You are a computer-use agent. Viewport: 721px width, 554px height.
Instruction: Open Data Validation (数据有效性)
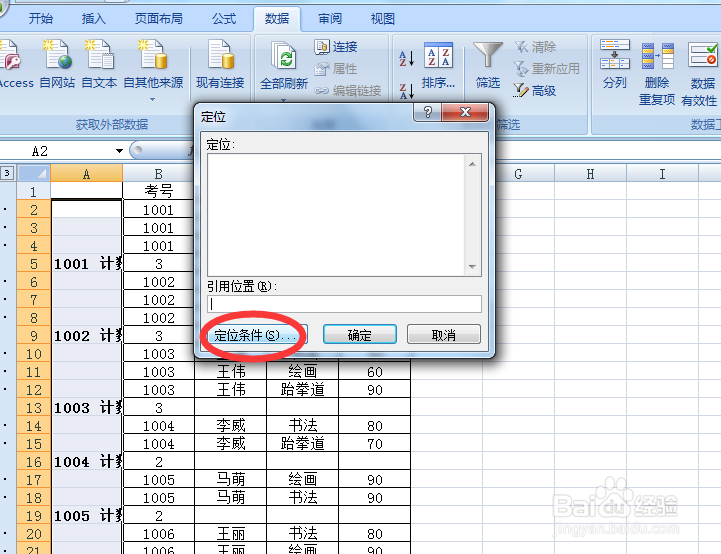tap(699, 74)
